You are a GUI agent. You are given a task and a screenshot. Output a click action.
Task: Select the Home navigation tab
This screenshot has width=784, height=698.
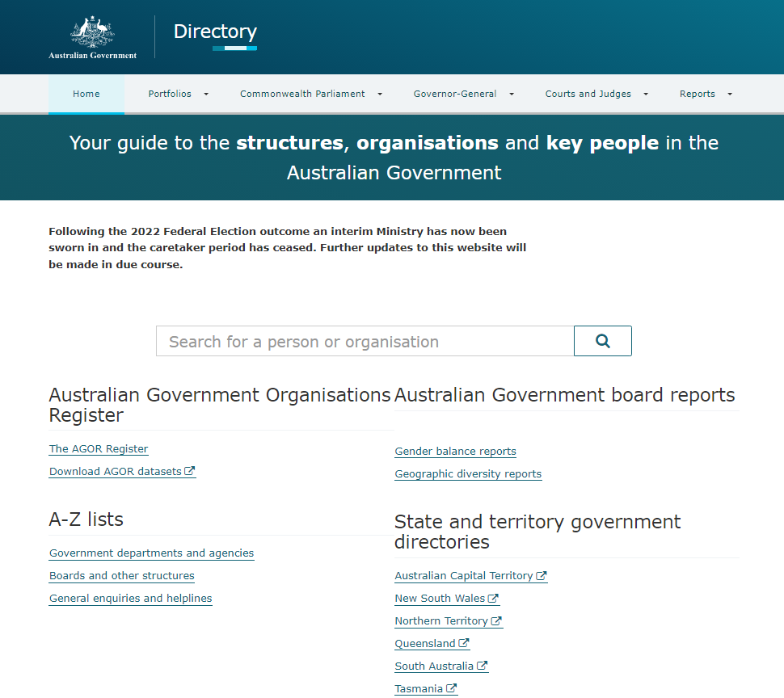[x=86, y=94]
